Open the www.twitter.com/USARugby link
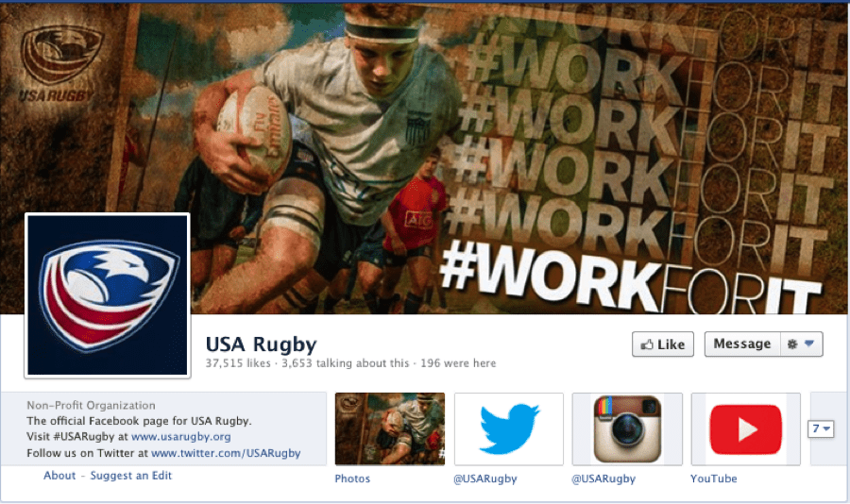Screen dimensions: 850x504 click(x=226, y=453)
